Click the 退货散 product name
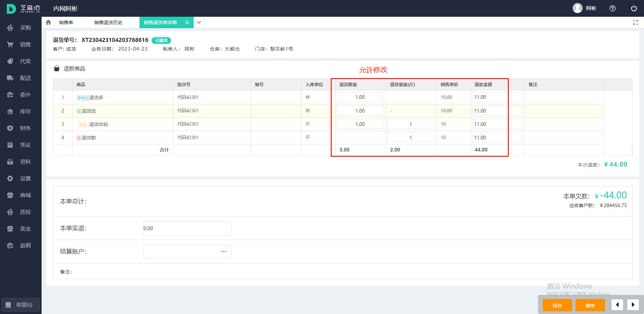Image resolution: width=644 pixels, height=314 pixels. point(89,138)
